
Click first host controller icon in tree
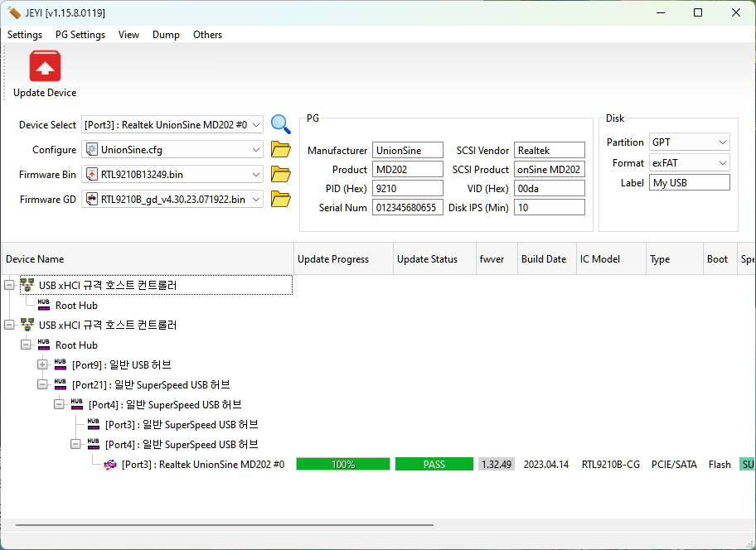click(x=27, y=285)
